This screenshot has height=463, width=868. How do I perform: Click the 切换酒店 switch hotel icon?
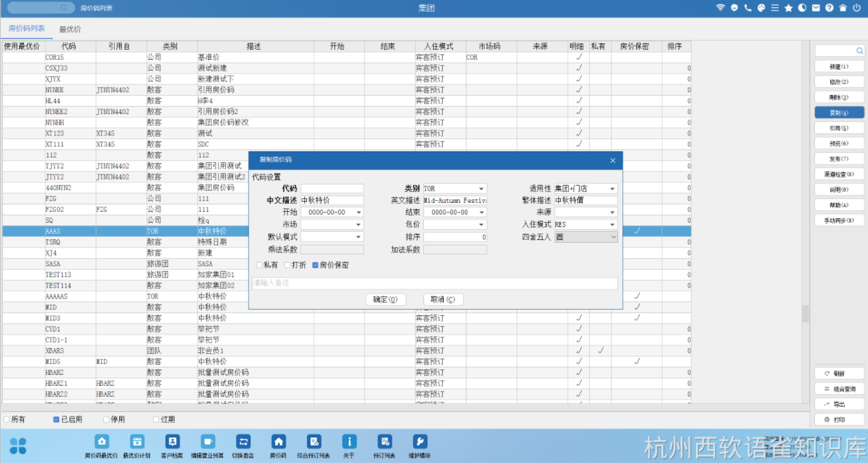[243, 442]
